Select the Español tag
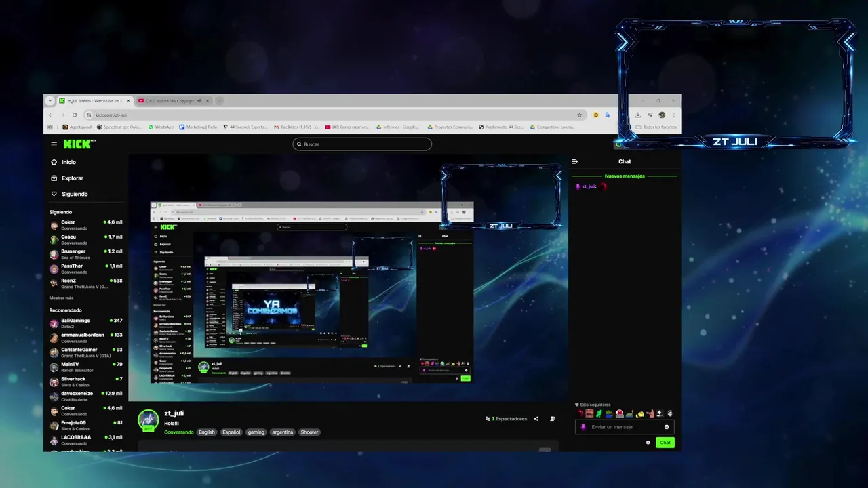The image size is (868, 488). [x=231, y=432]
